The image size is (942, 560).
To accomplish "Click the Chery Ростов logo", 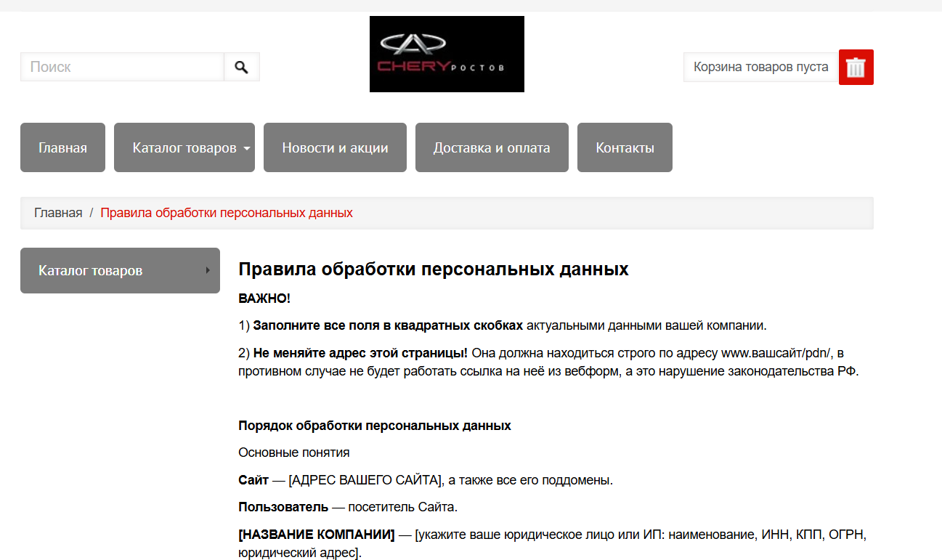I will (447, 54).
